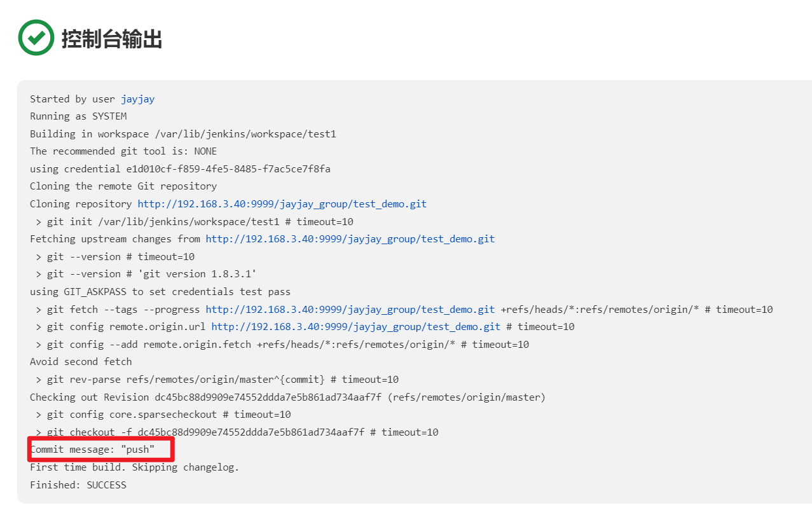Open the jayjay user link
Image resolution: width=812 pixels, height=517 pixels.
click(137, 99)
